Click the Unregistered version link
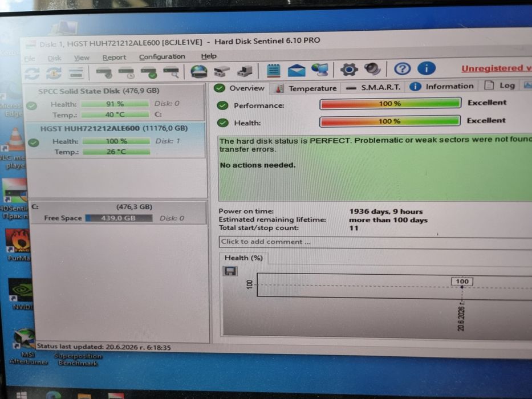Screen dimensions: 532x399 tap(497, 68)
